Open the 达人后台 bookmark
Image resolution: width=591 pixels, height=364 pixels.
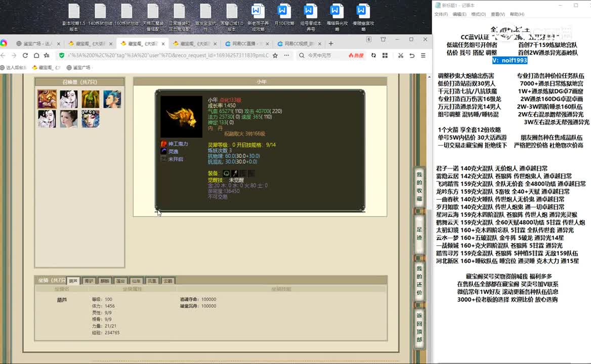click(14, 68)
